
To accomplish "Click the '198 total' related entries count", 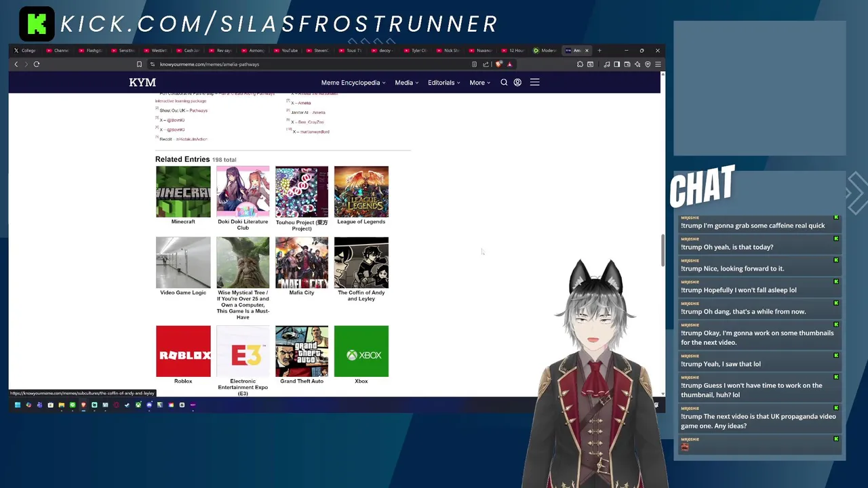I will point(224,160).
